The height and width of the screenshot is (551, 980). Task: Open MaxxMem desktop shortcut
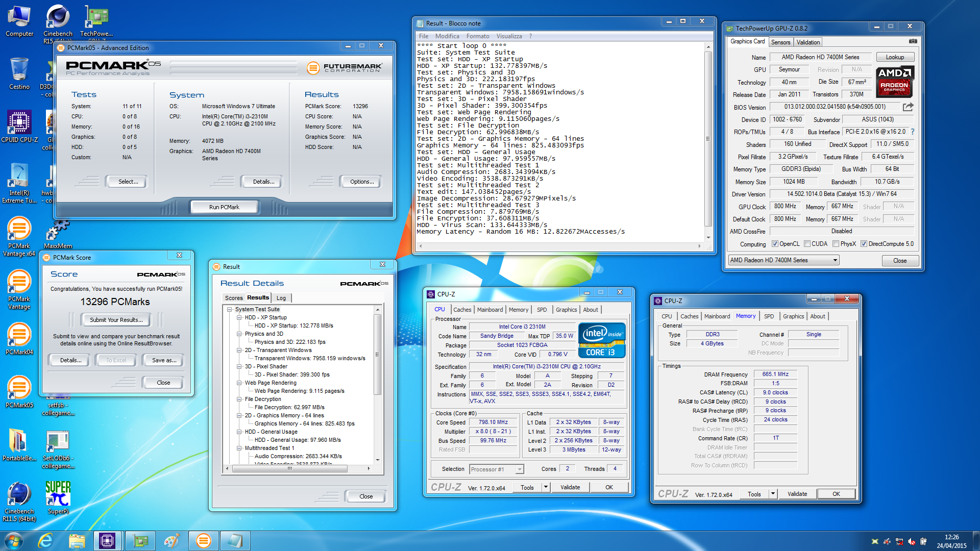click(58, 235)
